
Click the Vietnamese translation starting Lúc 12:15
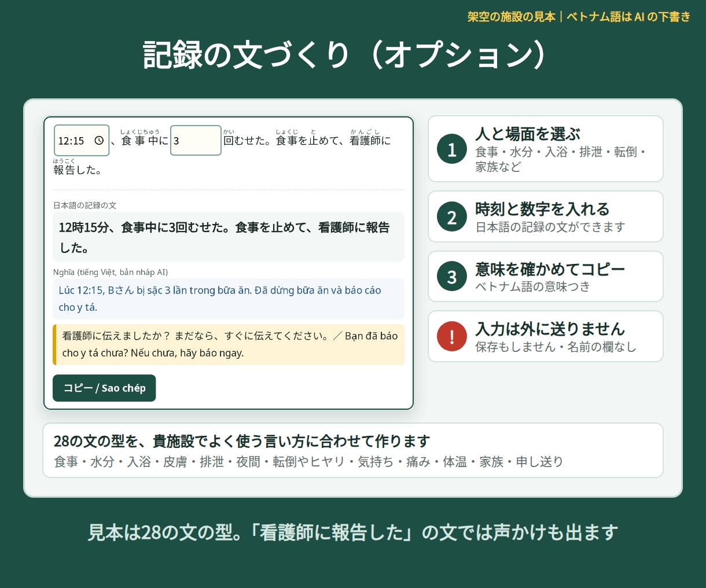229,299
